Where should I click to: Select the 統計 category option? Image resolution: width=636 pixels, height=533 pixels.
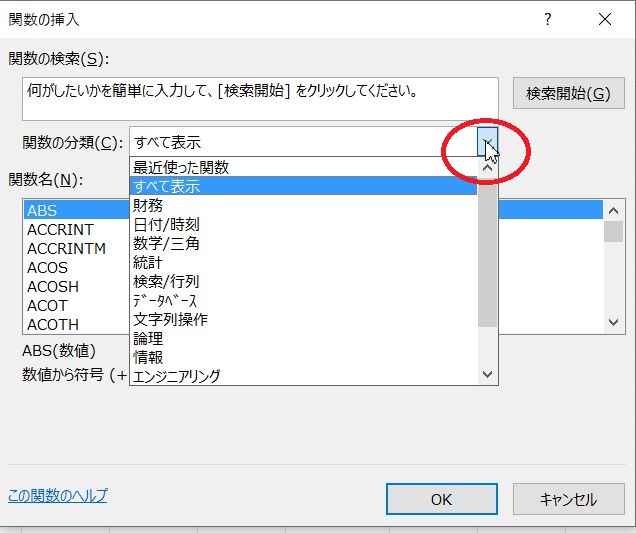[x=148, y=262]
